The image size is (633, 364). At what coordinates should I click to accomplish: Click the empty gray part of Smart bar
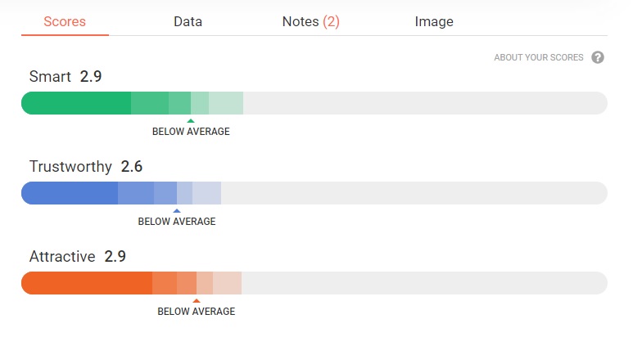[426, 103]
